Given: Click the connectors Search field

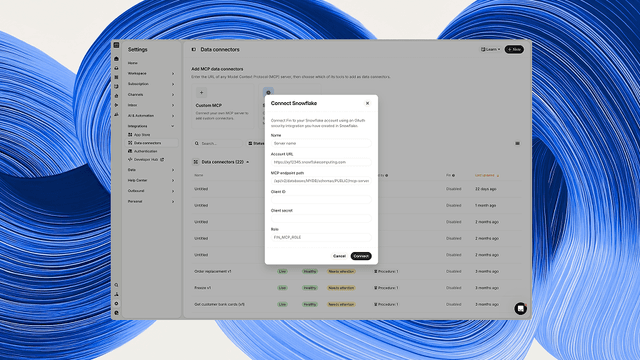Looking at the screenshot, I should click(218, 144).
